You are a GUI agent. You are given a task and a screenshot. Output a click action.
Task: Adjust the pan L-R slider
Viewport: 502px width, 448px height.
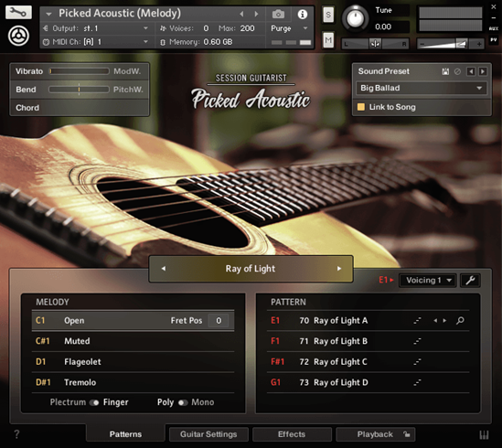375,43
